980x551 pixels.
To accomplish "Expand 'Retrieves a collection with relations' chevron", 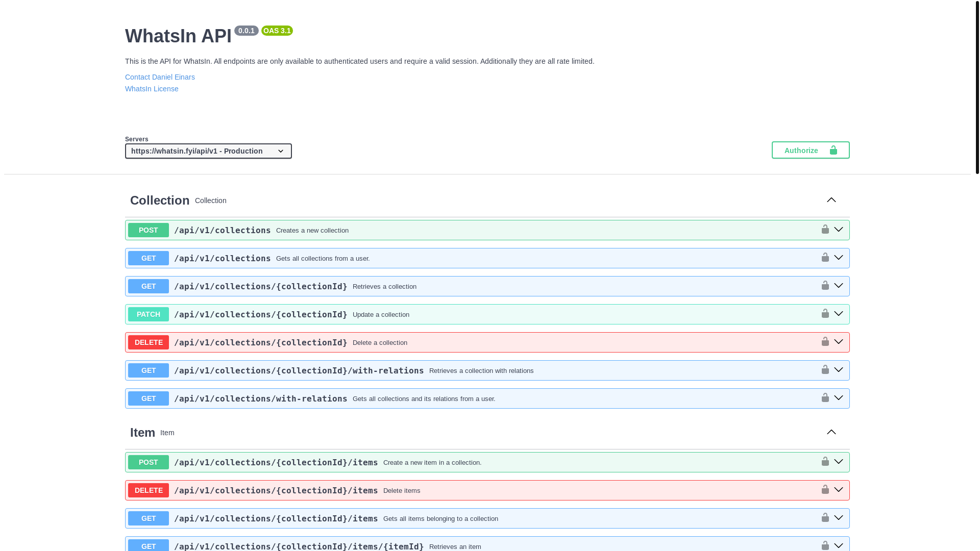I will coord(839,370).
